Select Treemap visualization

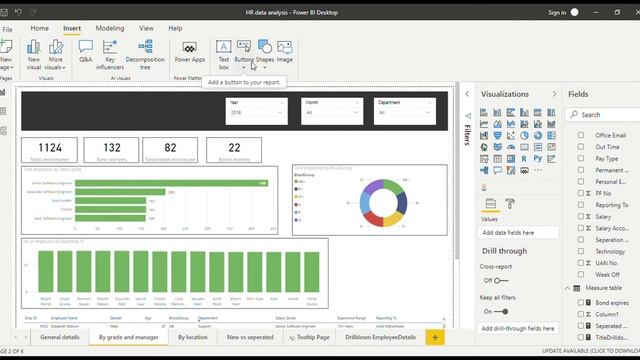(551, 136)
